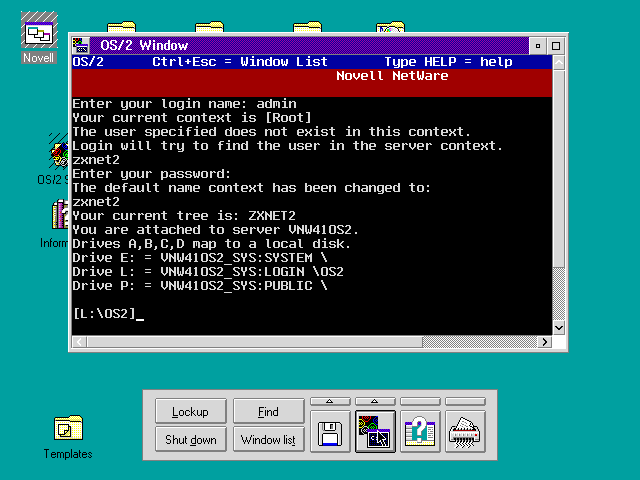Expand the drawer above the OS/2 window icon
Screen dimensions: 640x480
(375, 402)
